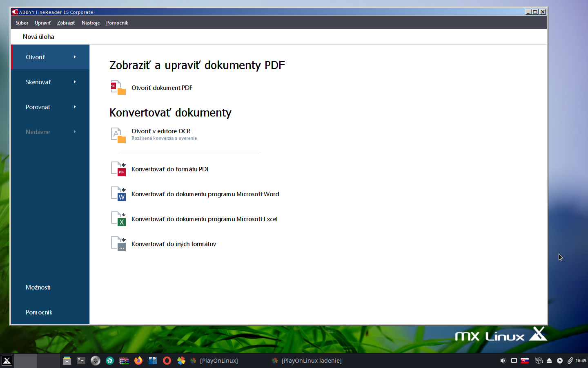
Task: Switch to [PlayOnLinux ladenie] taskbar window
Action: (x=306, y=361)
